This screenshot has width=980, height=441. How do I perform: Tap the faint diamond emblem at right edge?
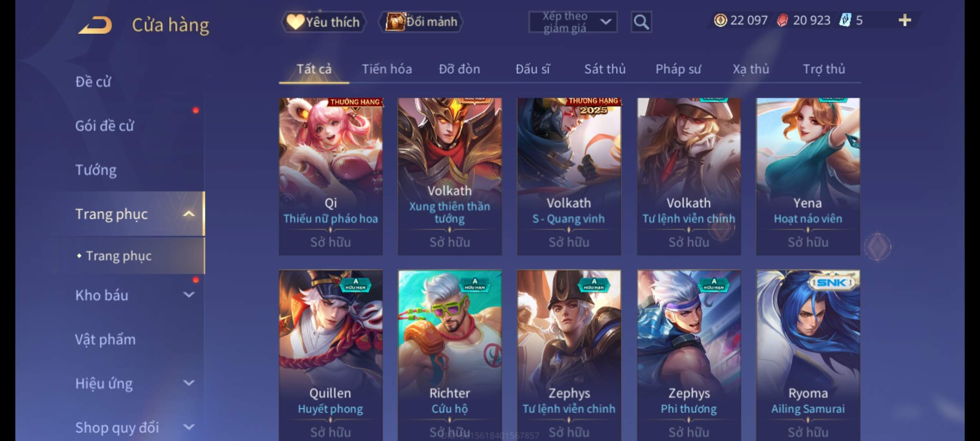click(x=878, y=247)
